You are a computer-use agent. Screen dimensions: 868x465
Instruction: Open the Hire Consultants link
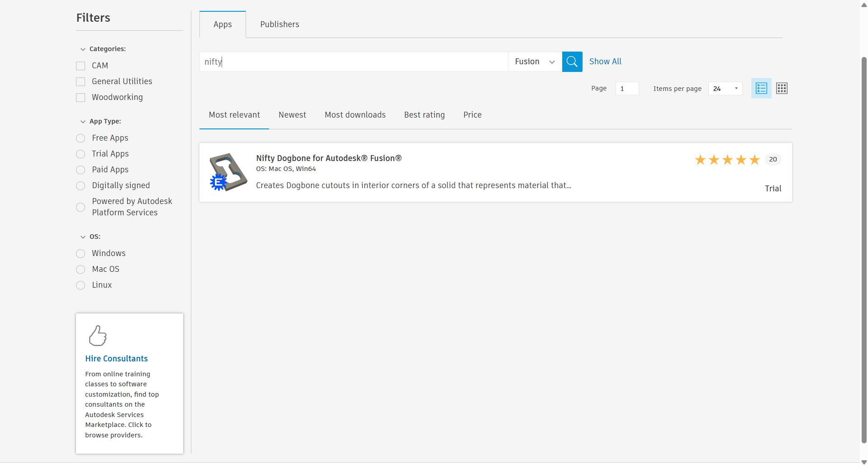[x=116, y=358]
